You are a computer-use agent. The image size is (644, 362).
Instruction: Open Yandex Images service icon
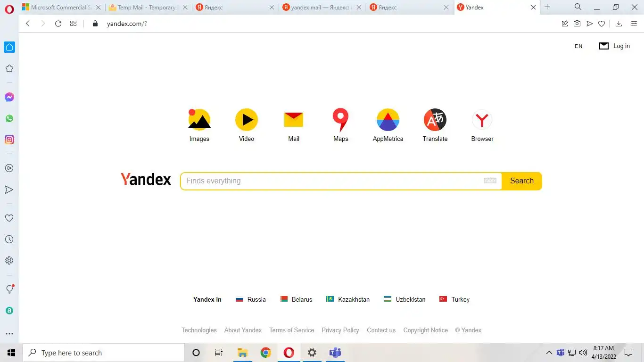point(199,120)
